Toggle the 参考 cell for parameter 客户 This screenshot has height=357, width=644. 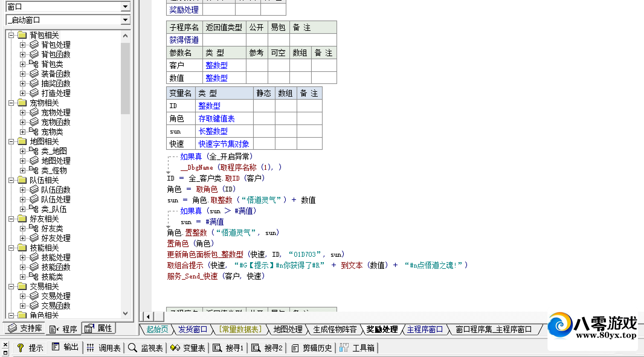257,65
